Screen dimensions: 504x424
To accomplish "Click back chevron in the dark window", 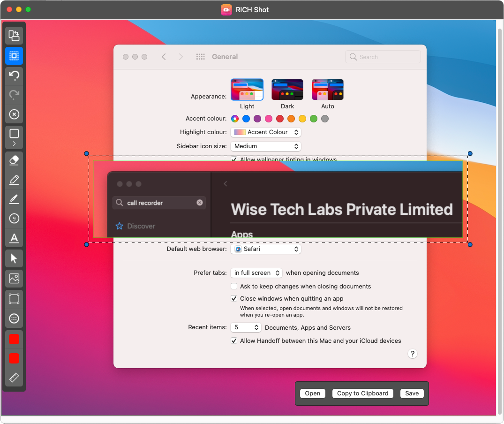I will click(226, 183).
